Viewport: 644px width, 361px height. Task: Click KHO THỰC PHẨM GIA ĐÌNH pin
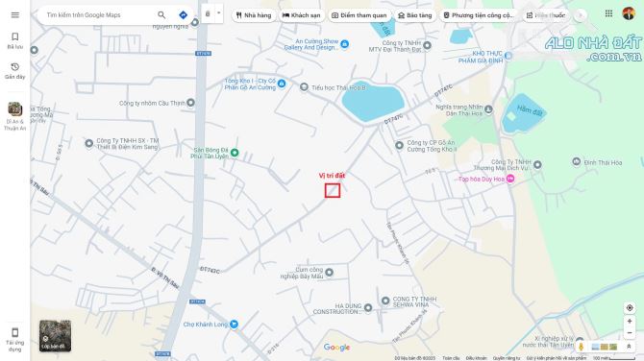pos(508,56)
